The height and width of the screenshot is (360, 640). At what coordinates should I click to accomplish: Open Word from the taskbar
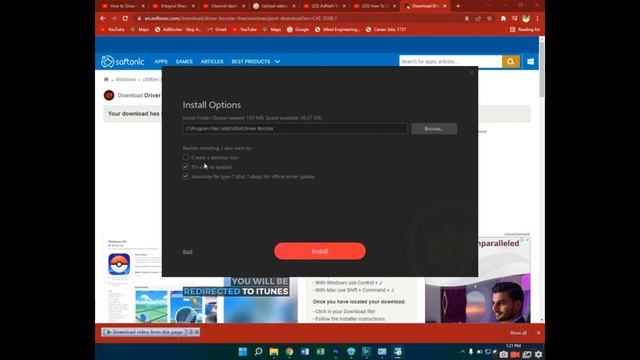click(304, 351)
